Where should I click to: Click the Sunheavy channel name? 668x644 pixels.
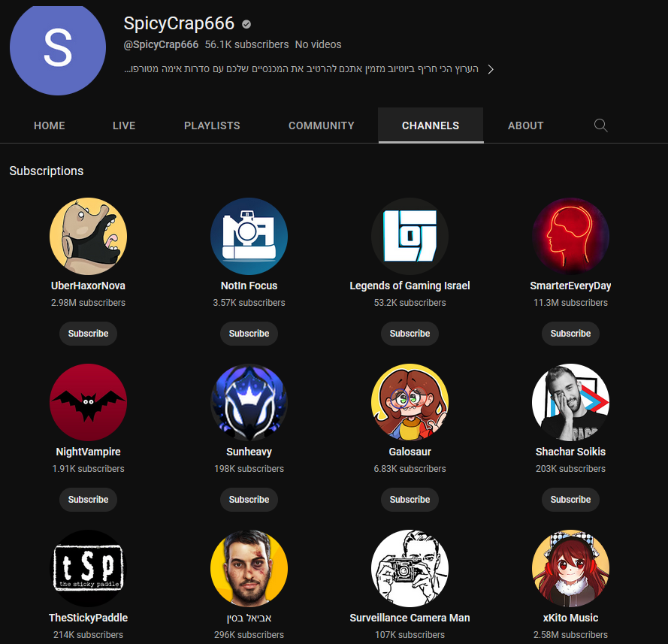click(x=249, y=452)
